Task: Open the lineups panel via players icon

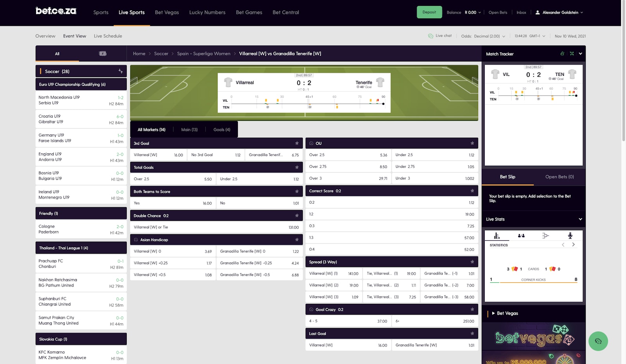Action: [521, 235]
